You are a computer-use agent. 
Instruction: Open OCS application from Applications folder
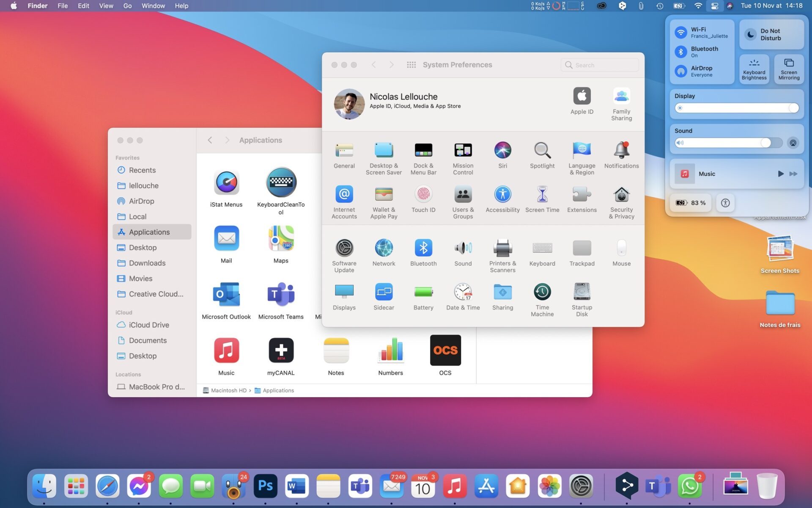[445, 350]
